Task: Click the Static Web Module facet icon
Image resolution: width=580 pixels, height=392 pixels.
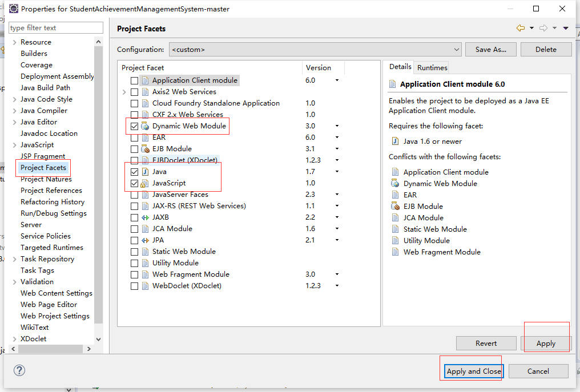Action: pos(146,252)
